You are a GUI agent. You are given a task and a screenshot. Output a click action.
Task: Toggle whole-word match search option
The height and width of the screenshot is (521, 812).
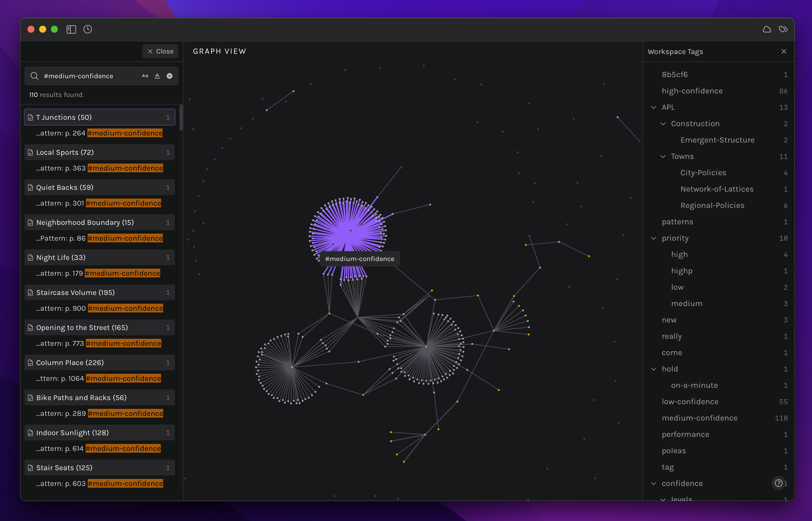157,76
